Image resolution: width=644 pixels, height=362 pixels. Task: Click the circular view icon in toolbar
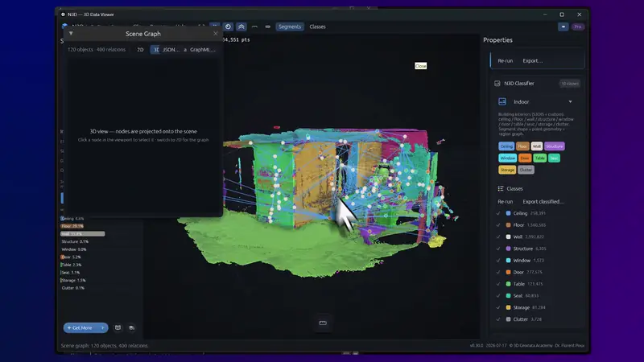click(228, 27)
